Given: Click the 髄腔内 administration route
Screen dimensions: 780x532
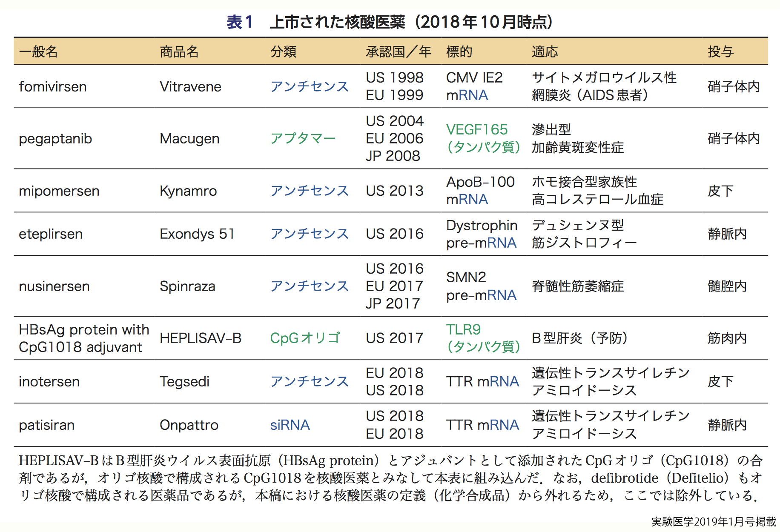Looking at the screenshot, I should (727, 286).
